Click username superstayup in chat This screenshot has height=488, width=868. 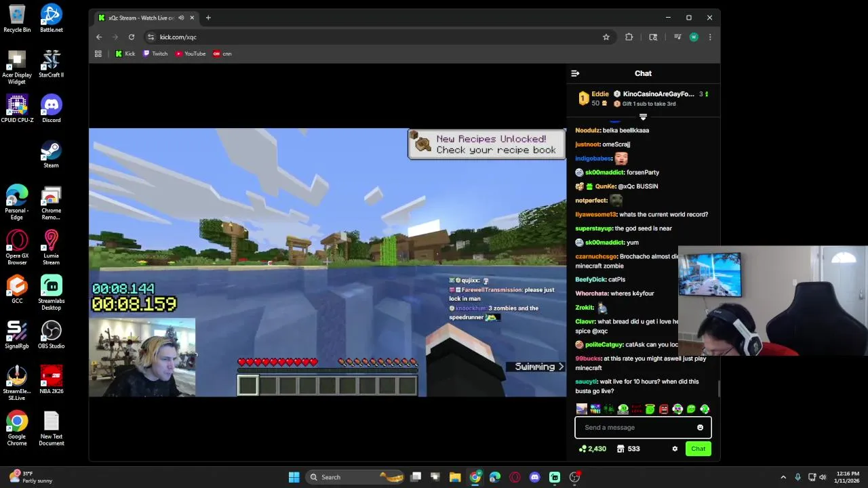[x=594, y=228]
